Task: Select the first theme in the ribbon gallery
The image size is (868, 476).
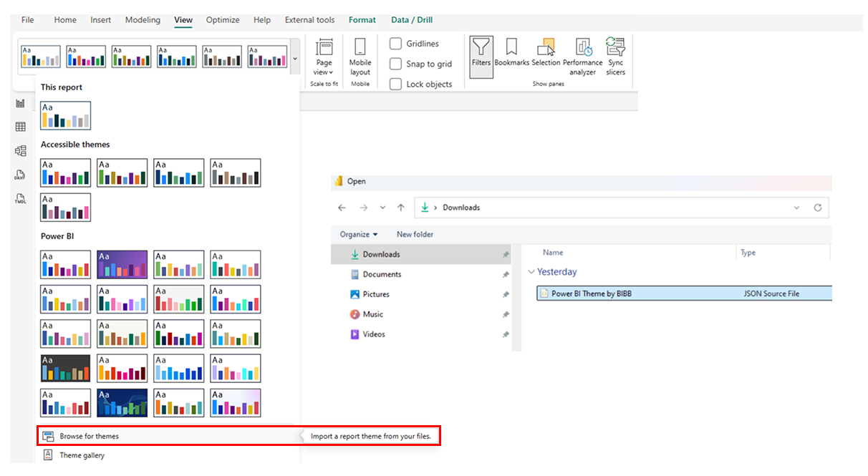Action: (41, 57)
